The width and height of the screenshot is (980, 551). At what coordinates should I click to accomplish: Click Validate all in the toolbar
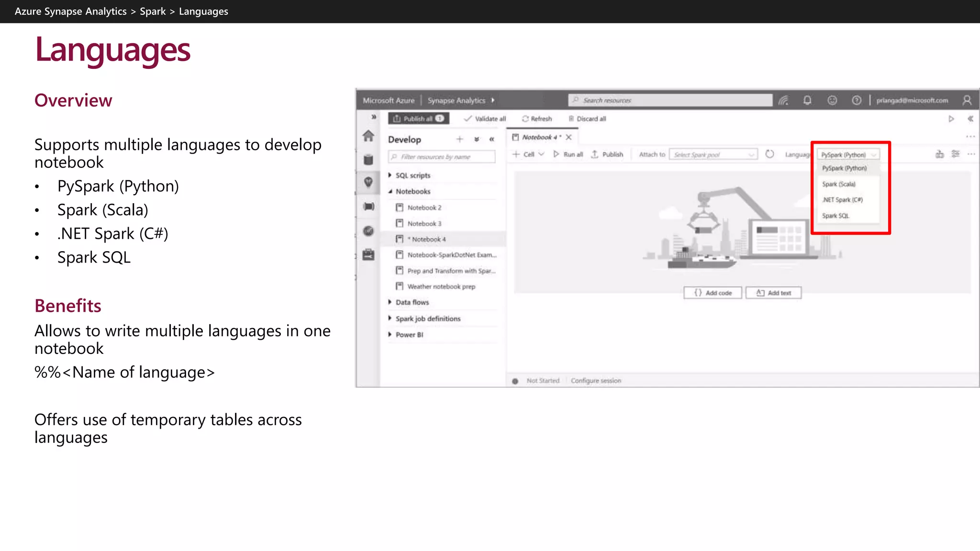point(485,119)
